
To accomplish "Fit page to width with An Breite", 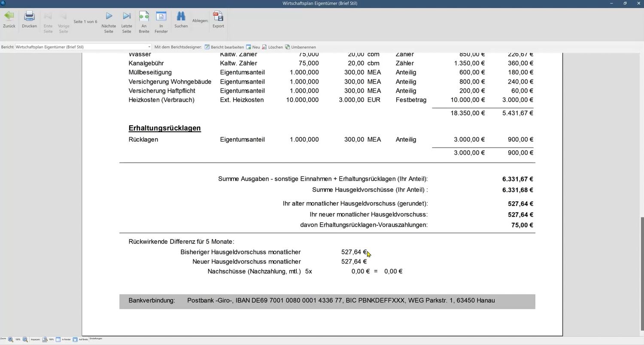I will pyautogui.click(x=144, y=22).
